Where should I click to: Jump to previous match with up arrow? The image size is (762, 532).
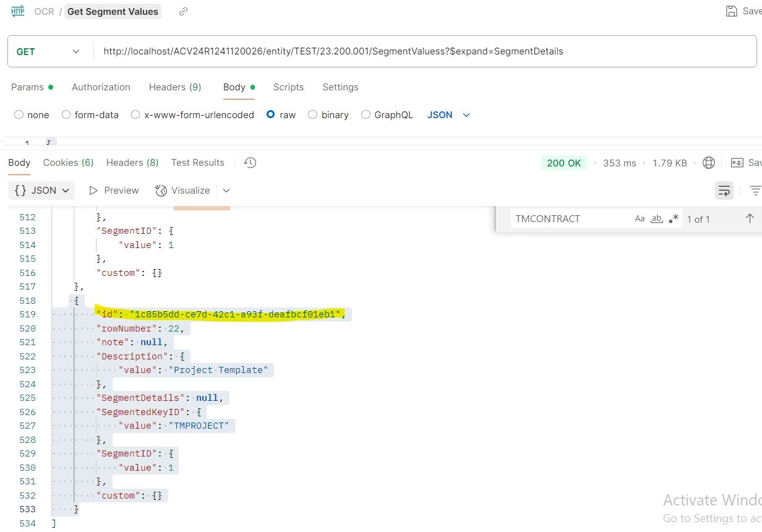[x=749, y=218]
